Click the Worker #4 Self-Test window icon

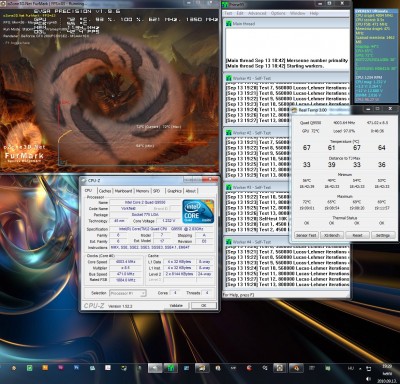pos(229,242)
